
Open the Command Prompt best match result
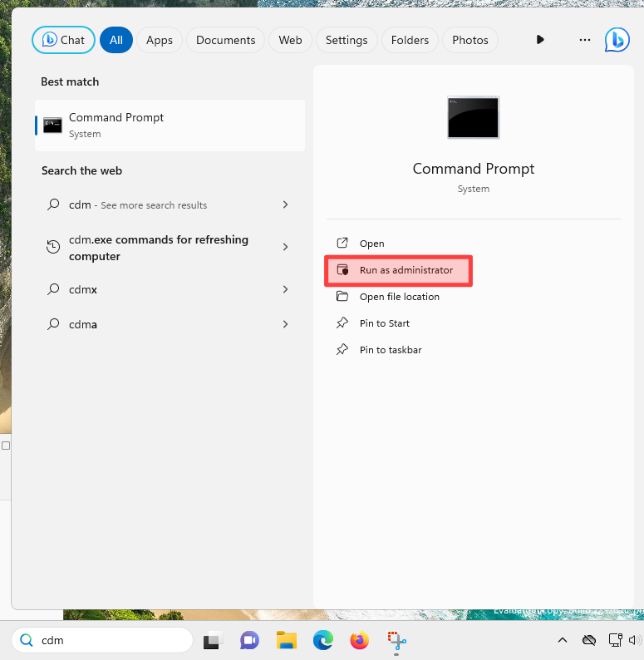pyautogui.click(x=170, y=126)
